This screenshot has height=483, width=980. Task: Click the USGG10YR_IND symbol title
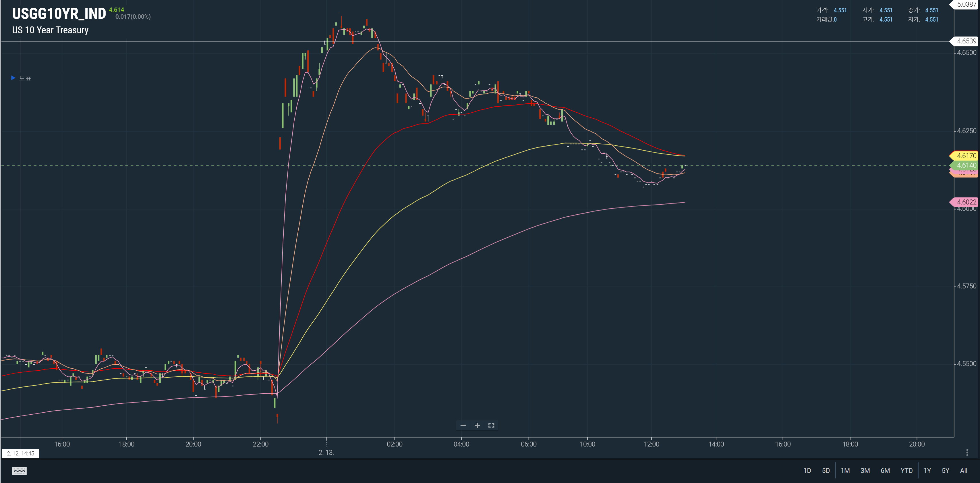point(59,14)
